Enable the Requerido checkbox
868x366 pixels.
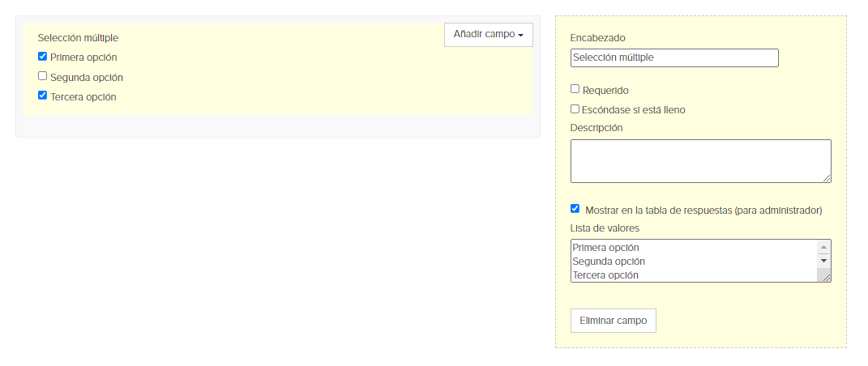point(575,89)
